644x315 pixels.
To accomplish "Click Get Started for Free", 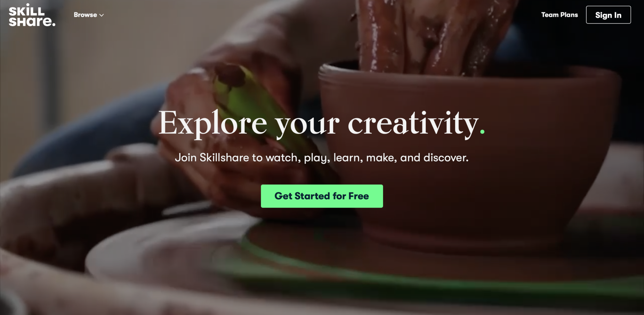I will coord(322,196).
